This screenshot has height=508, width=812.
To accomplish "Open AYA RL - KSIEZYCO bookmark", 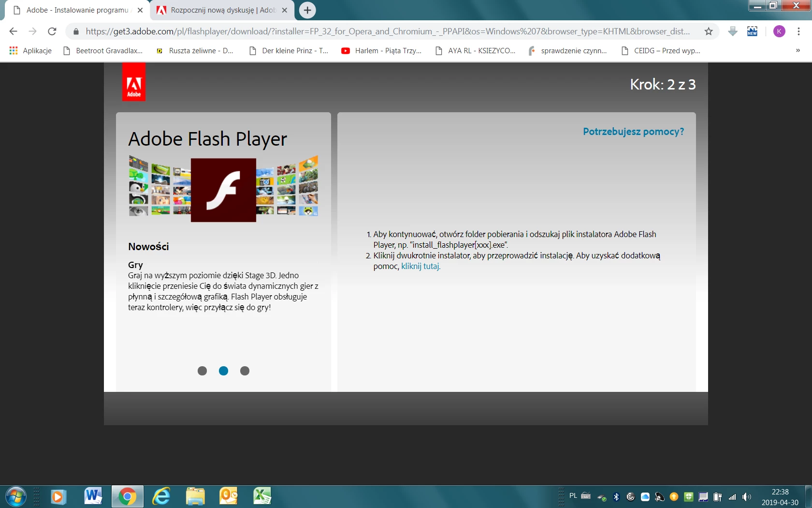I will click(x=475, y=51).
